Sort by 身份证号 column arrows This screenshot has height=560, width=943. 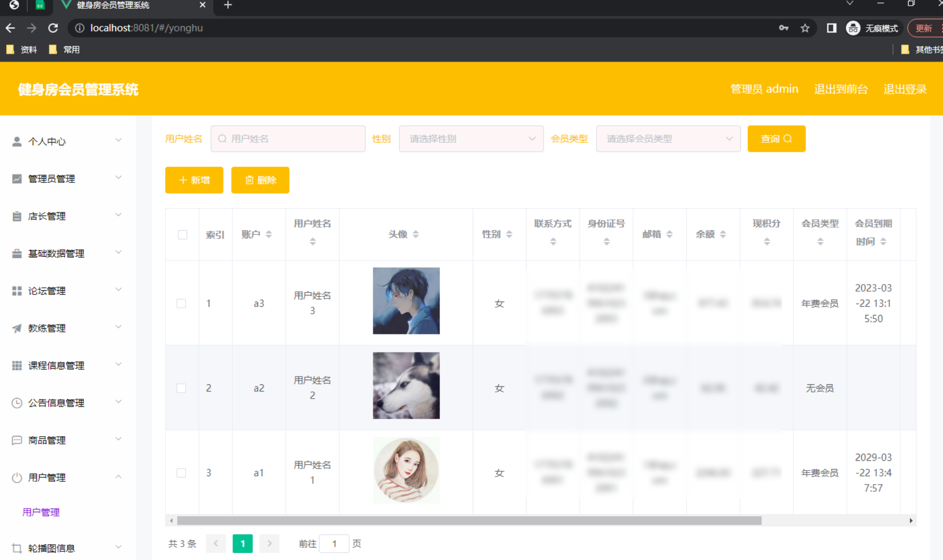pyautogui.click(x=607, y=241)
